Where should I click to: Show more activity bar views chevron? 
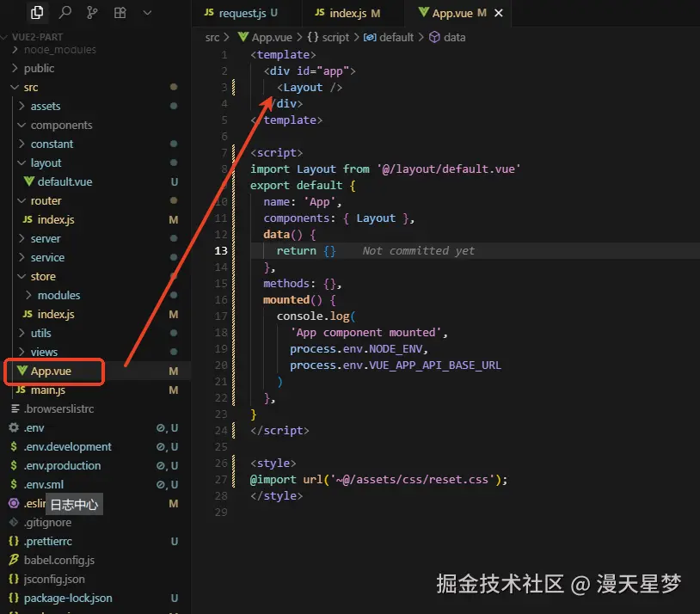click(147, 13)
